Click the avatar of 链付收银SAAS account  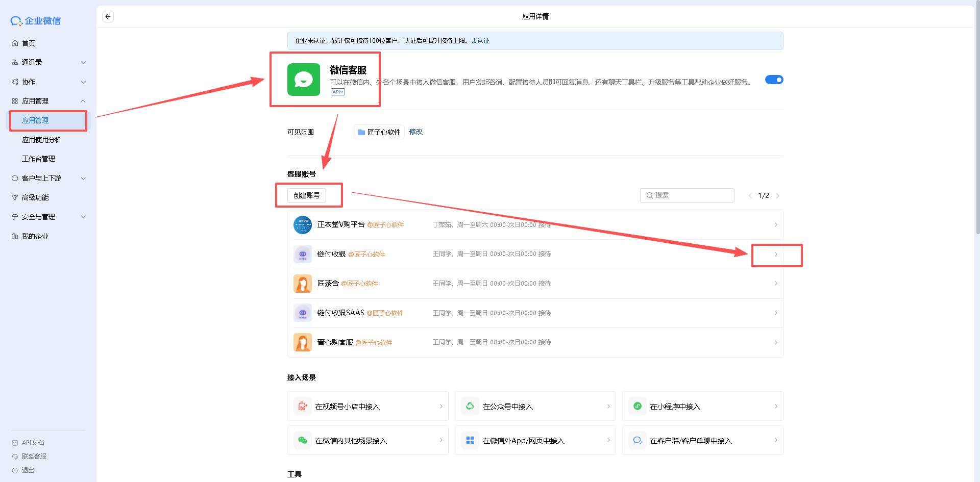coord(303,313)
